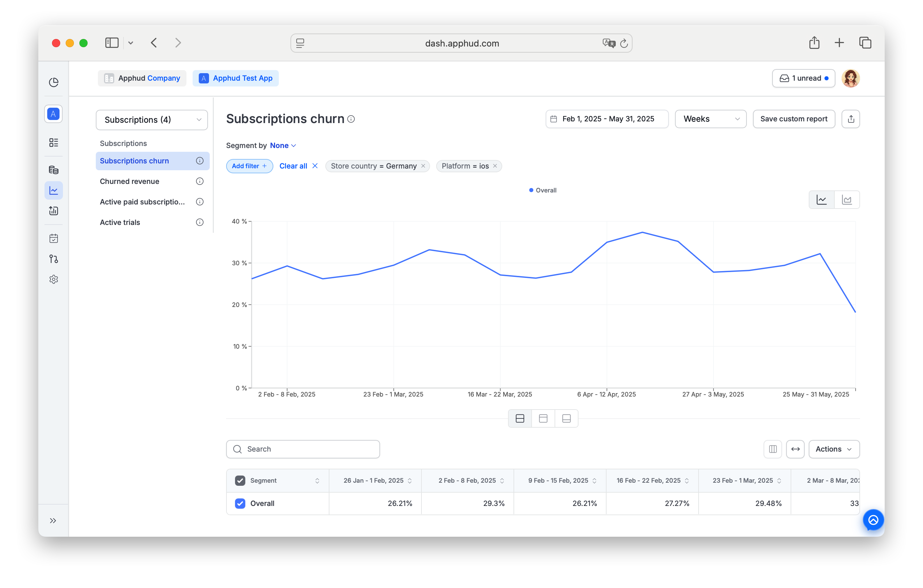The height and width of the screenshot is (588, 923).
Task: Open the table columns settings icon
Action: (x=773, y=449)
